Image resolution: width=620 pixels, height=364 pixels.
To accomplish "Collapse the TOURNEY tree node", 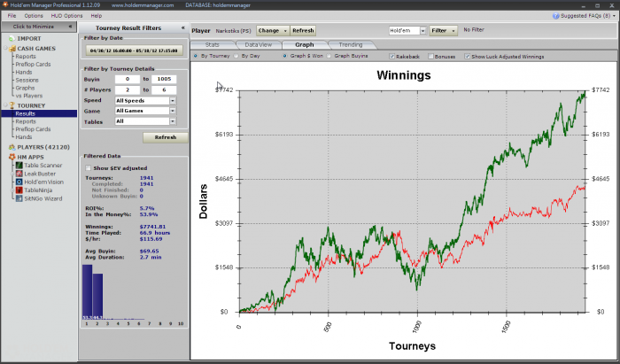I will (x=5, y=106).
